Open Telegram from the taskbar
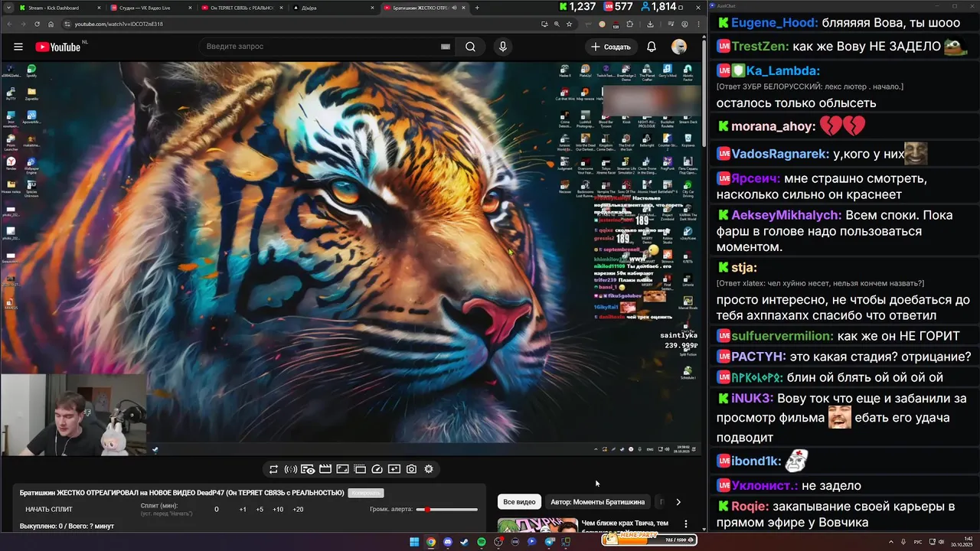This screenshot has width=980, height=551. [x=549, y=542]
